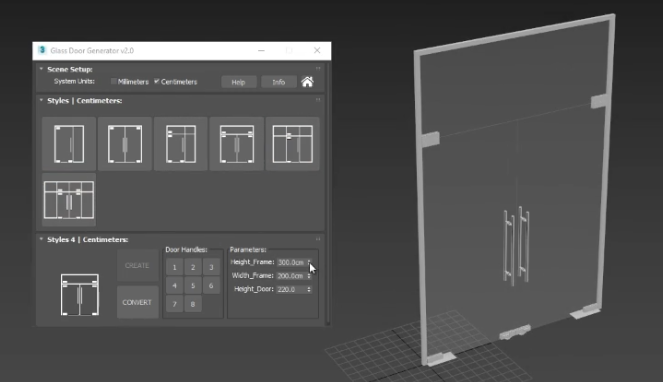Click the Info button

click(279, 82)
